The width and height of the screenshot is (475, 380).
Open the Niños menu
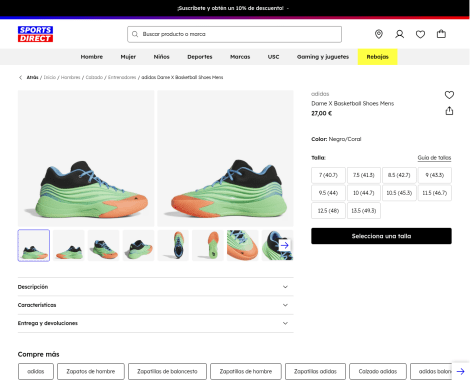click(x=161, y=57)
